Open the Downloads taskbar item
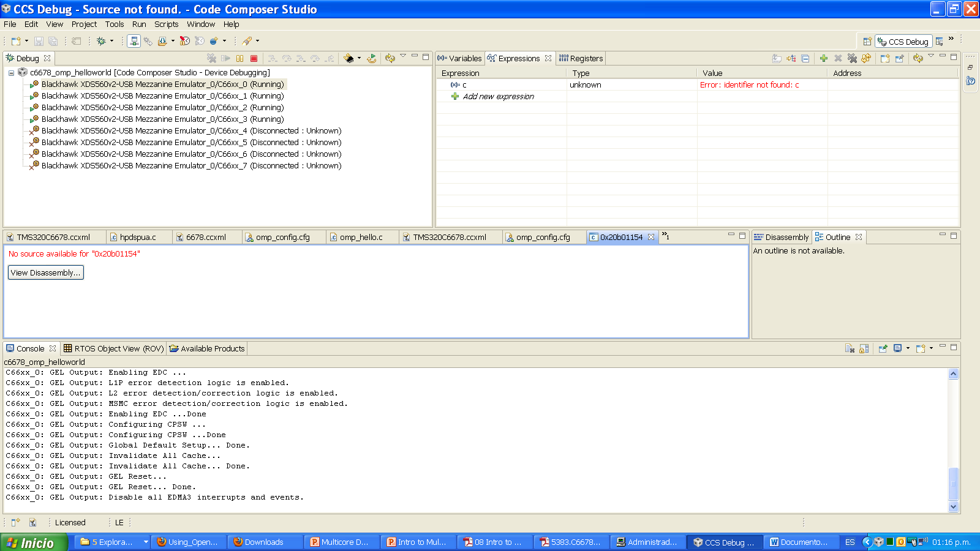This screenshot has width=980, height=551. pos(265,542)
